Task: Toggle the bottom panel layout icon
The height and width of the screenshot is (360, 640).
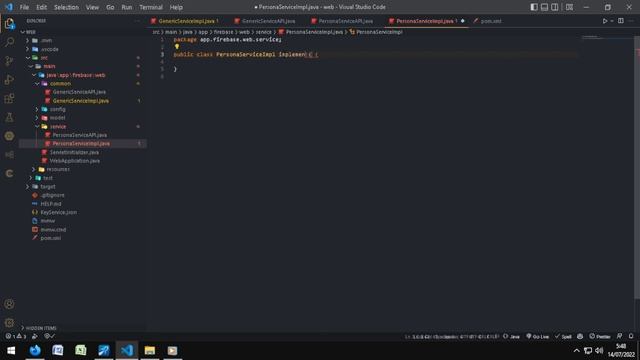Action: click(x=544, y=7)
